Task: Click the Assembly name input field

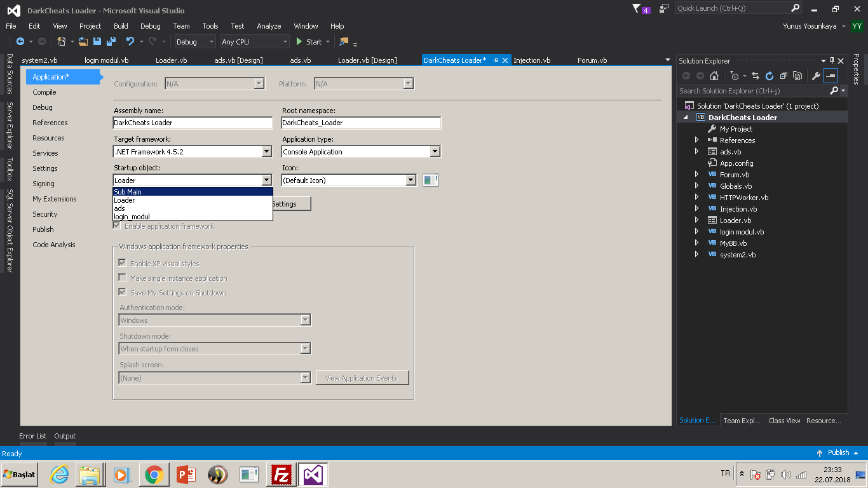Action: (x=193, y=123)
